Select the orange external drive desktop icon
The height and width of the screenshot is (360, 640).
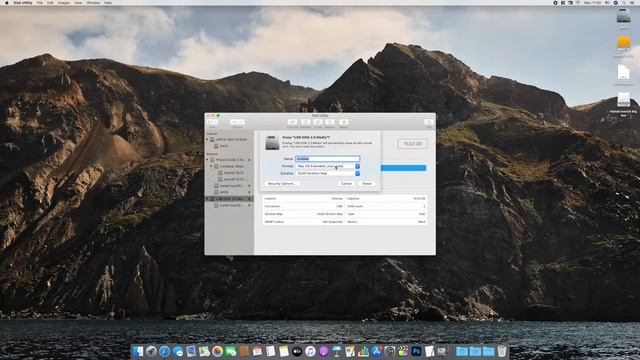click(x=623, y=44)
